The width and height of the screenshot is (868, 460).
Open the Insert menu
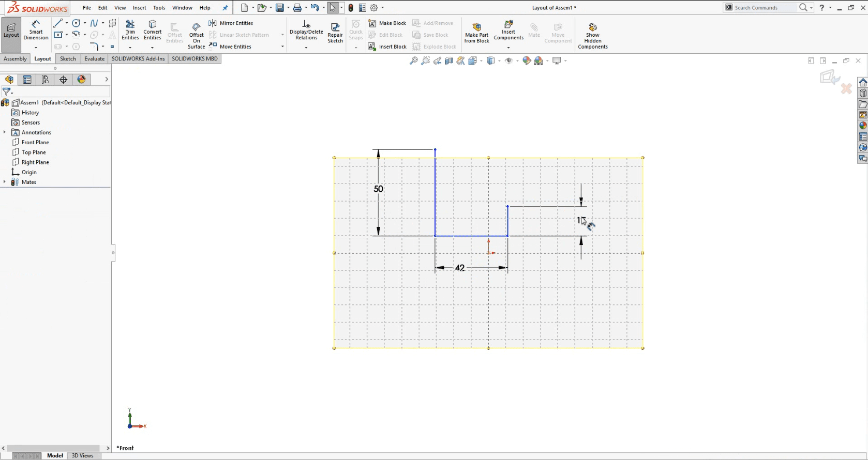point(140,8)
